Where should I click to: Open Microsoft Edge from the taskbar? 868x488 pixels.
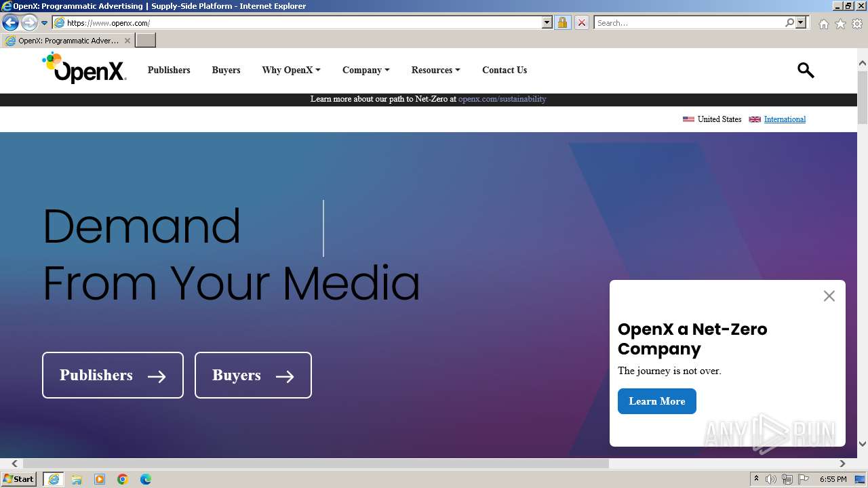[146, 479]
